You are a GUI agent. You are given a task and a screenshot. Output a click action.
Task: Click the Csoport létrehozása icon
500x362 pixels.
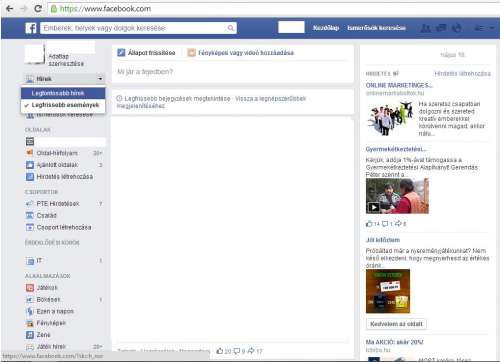pos(30,227)
